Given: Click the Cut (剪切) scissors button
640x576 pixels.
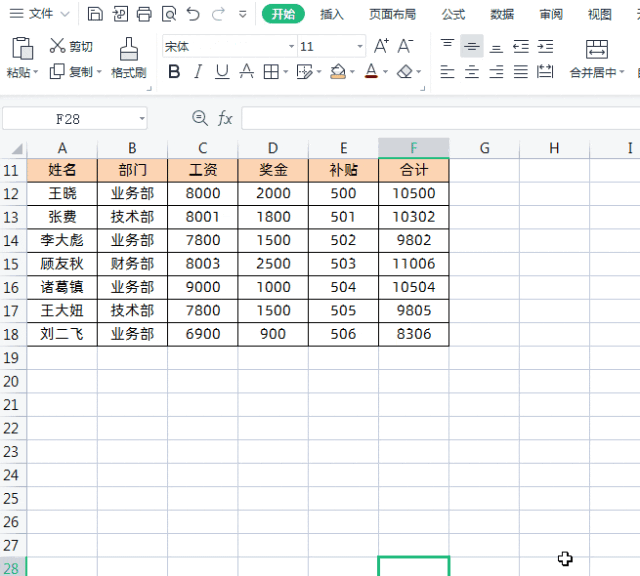Looking at the screenshot, I should [71, 46].
